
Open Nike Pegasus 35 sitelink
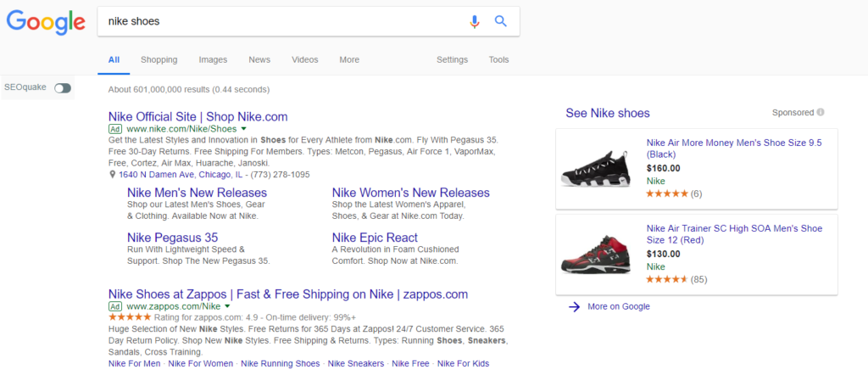[173, 238]
